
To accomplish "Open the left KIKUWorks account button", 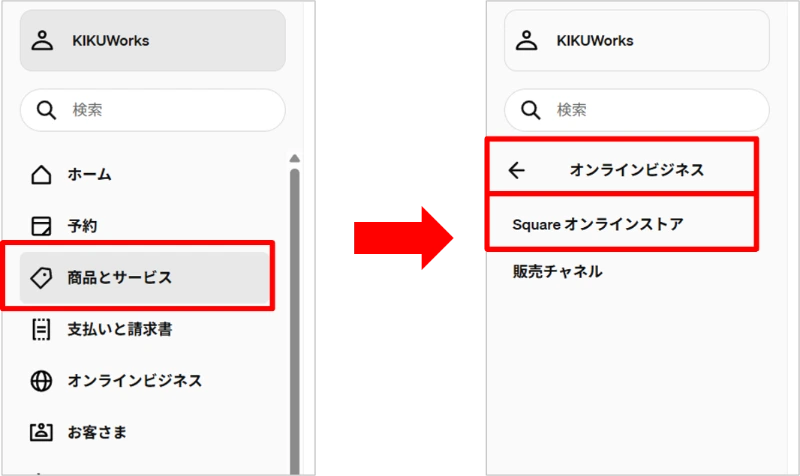I will (x=152, y=42).
